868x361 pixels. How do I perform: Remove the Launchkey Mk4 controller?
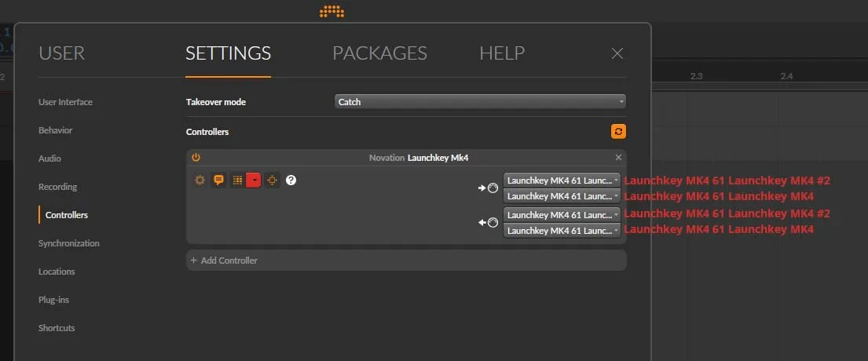617,158
